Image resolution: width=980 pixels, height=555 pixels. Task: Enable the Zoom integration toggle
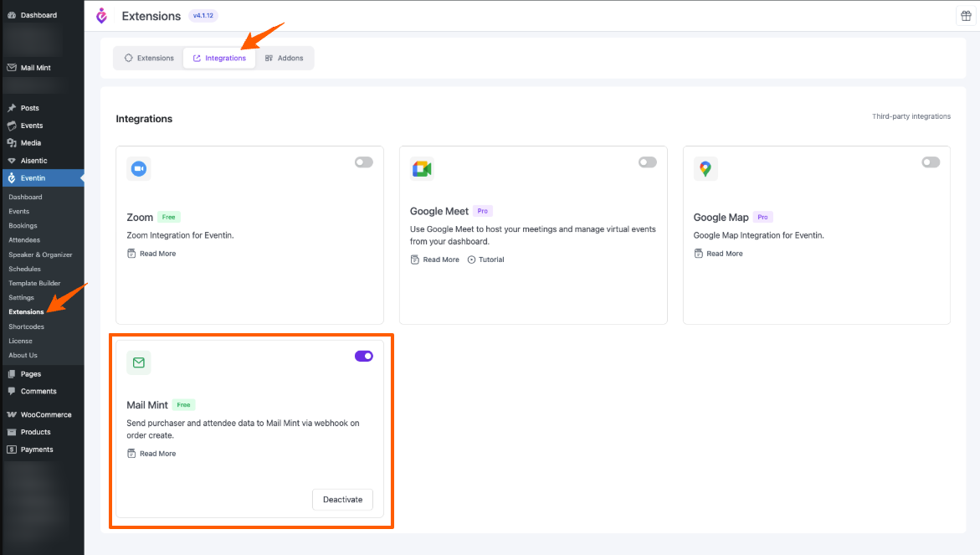(364, 162)
